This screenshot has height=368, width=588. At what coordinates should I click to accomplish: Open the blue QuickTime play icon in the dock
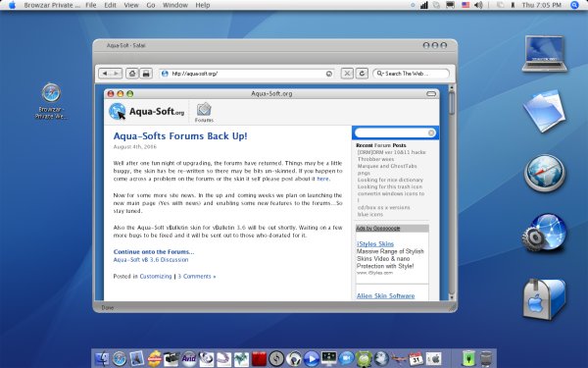click(x=312, y=358)
